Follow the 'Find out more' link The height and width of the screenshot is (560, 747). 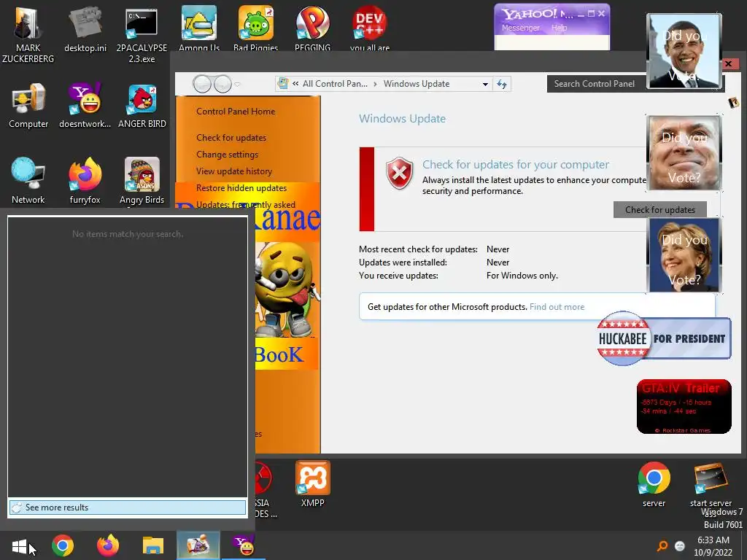click(x=557, y=307)
